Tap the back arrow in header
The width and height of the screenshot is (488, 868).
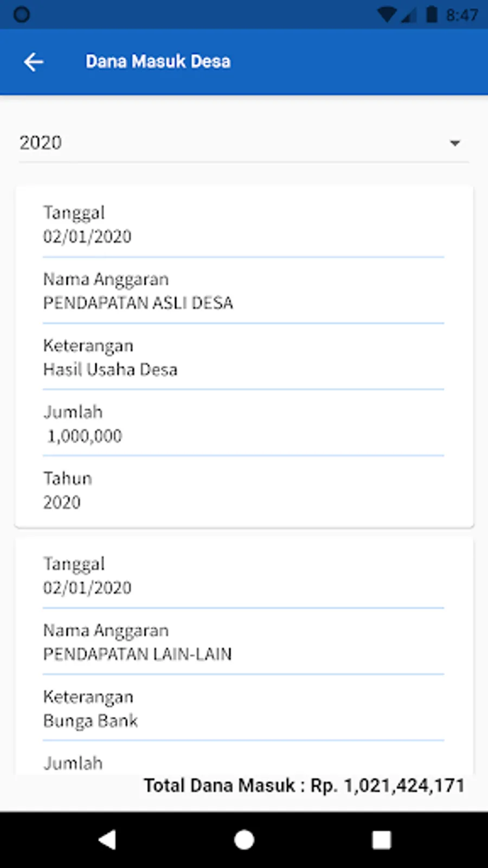point(34,62)
